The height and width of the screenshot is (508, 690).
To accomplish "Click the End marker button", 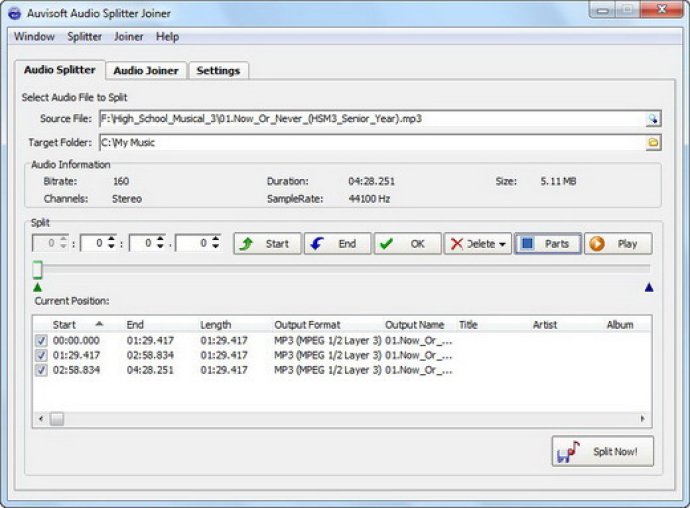I will point(338,243).
